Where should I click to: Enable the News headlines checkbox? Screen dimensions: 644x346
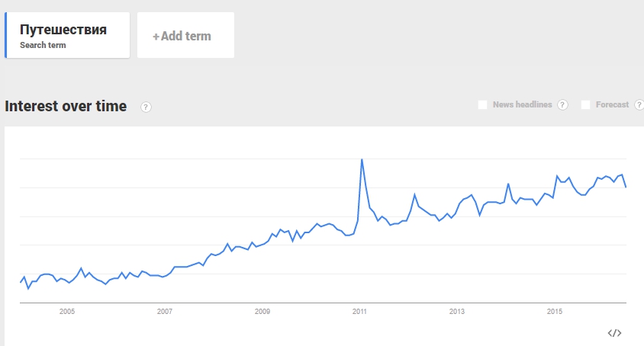[x=482, y=104]
